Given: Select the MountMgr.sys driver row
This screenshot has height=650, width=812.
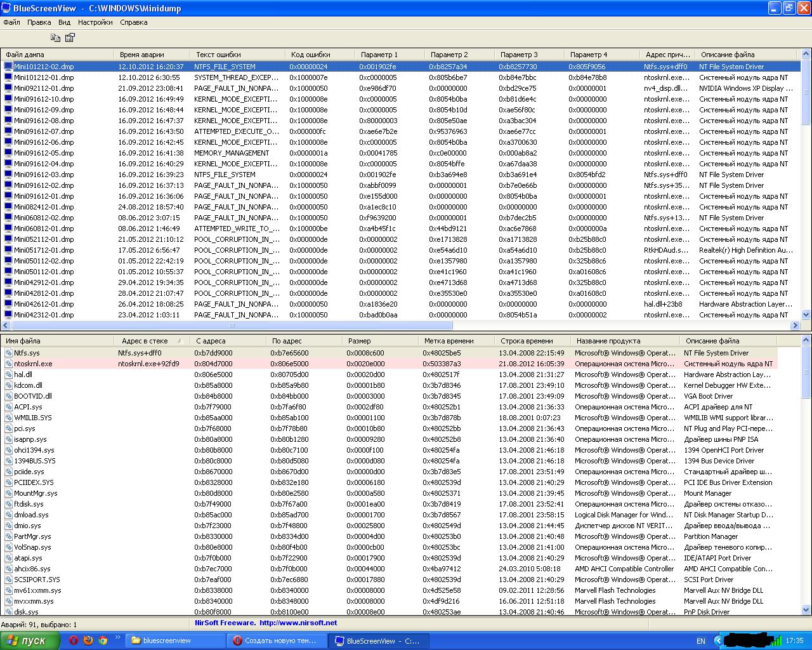Looking at the screenshot, I should [x=389, y=493].
